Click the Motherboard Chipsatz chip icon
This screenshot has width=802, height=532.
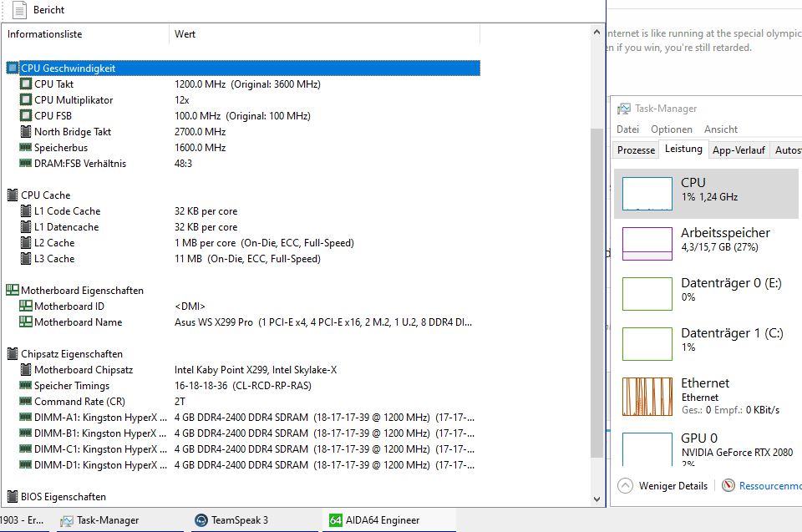click(x=26, y=369)
